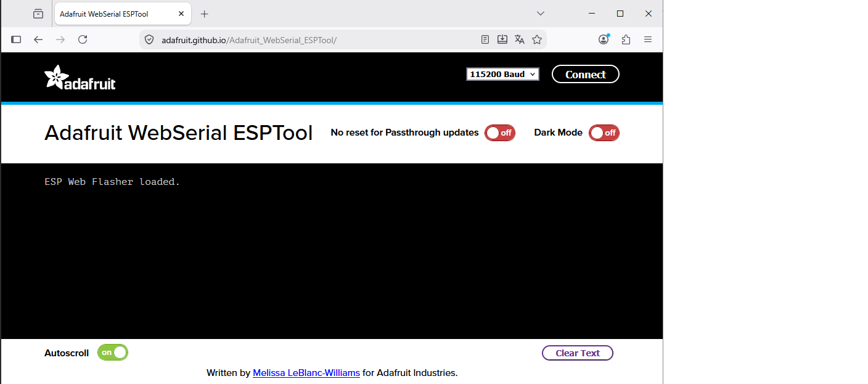Image resolution: width=868 pixels, height=384 pixels.
Task: Go back to previous page
Action: 38,39
